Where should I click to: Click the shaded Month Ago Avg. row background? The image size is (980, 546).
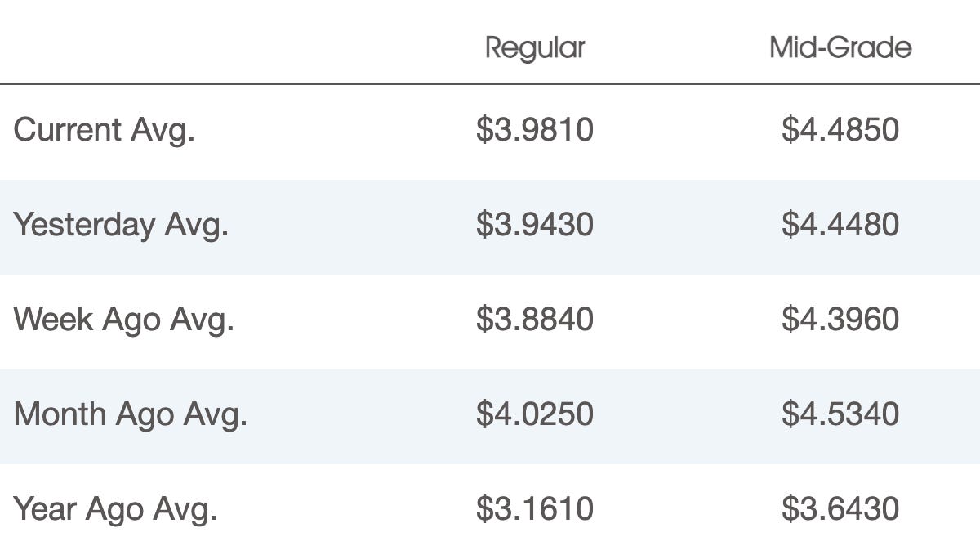490,417
